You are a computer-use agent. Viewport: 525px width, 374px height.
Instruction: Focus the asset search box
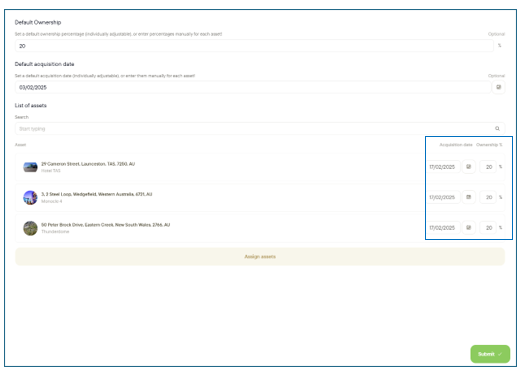[x=260, y=129]
